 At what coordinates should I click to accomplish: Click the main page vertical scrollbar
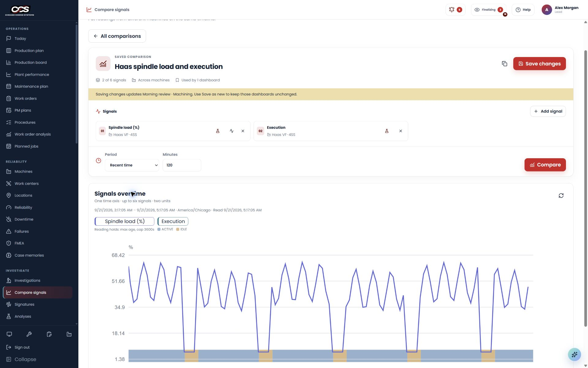586,189
